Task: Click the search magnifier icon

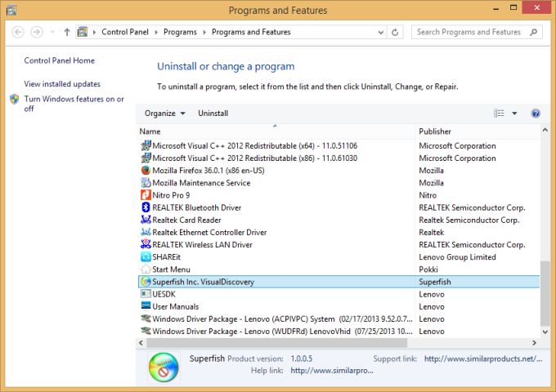Action: [533, 32]
